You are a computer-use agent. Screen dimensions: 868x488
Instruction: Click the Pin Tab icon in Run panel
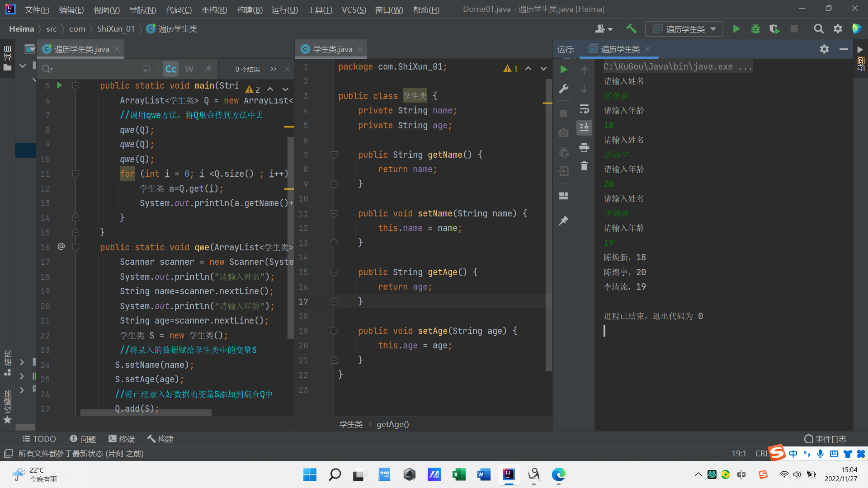[x=564, y=221]
